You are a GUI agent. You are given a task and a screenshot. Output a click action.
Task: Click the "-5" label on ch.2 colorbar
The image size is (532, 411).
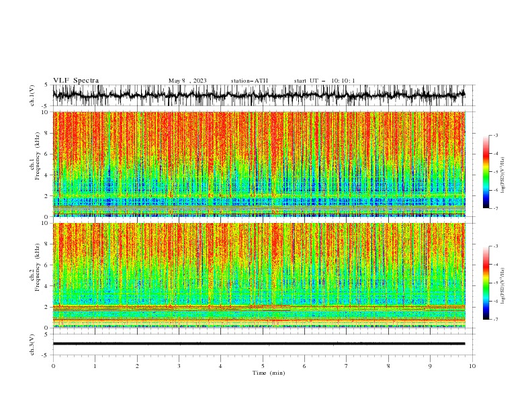tap(495, 283)
